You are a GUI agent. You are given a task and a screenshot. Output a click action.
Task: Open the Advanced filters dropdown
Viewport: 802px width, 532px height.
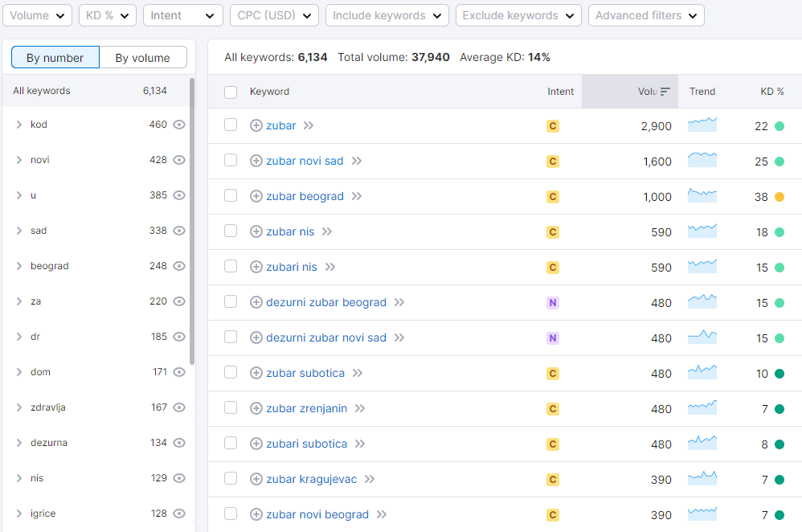(x=645, y=14)
